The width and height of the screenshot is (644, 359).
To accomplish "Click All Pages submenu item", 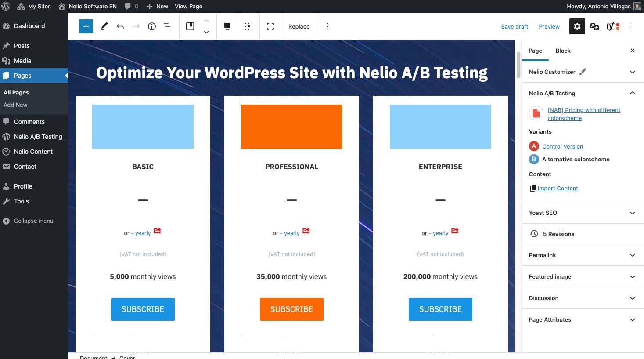I will 16,92.
